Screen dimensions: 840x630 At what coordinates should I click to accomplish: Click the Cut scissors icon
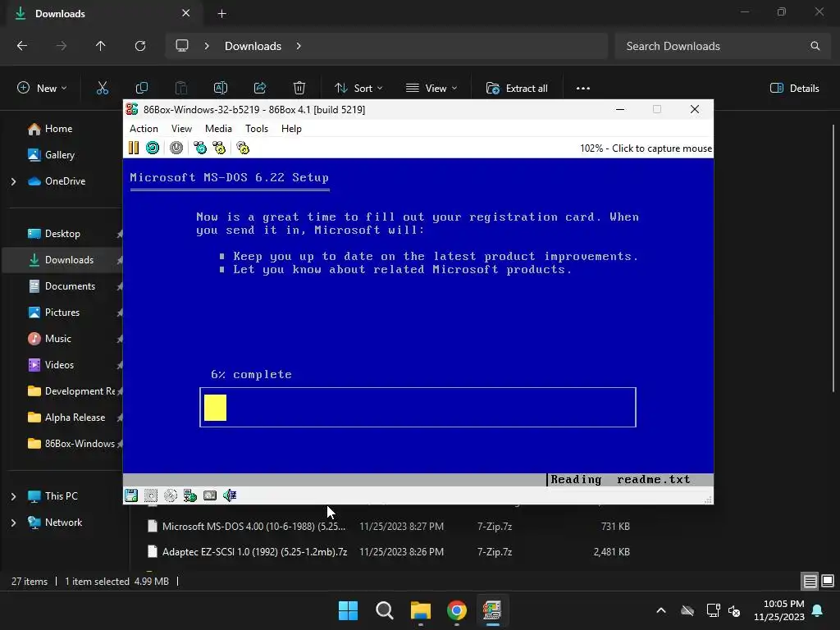pos(103,89)
